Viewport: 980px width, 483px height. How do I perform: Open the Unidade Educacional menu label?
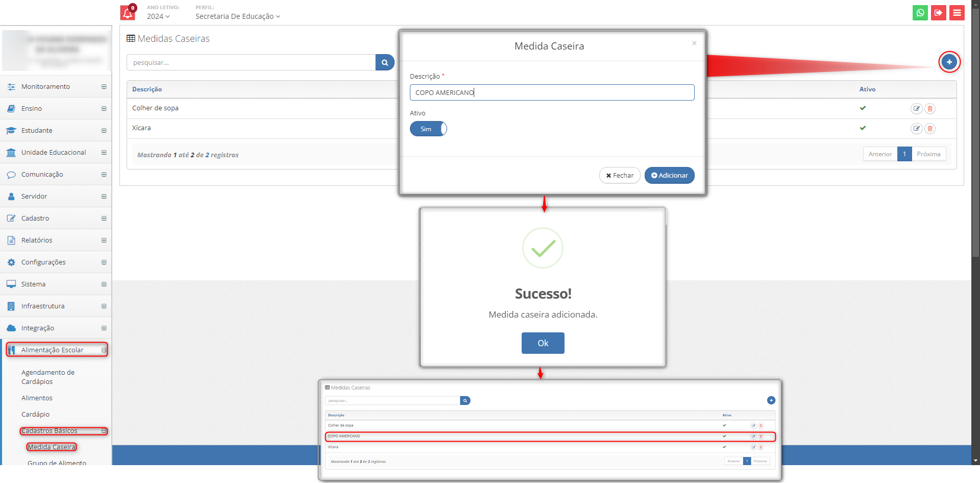tap(54, 153)
